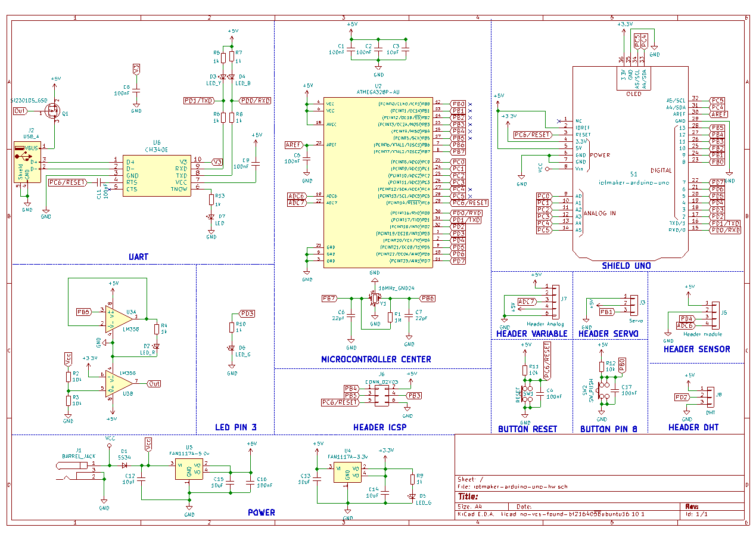This screenshot has height=540, width=756.
Task: Click the op-amp triangle U3B
Action: click(119, 383)
